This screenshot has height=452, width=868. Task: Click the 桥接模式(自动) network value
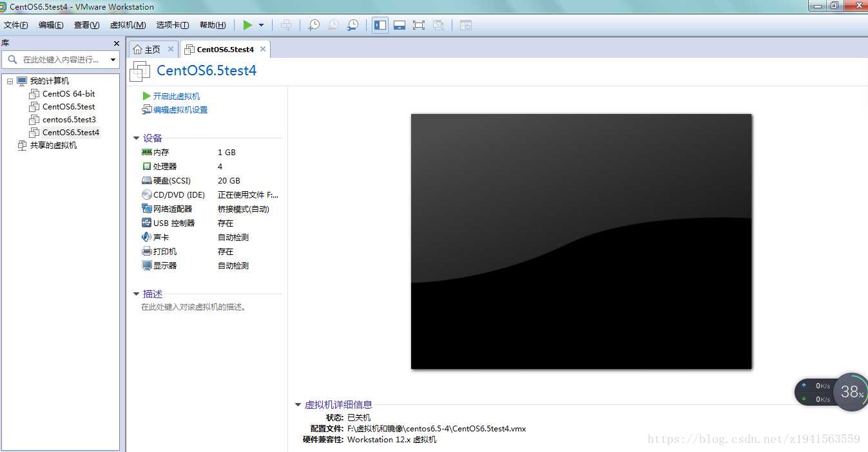[x=244, y=209]
